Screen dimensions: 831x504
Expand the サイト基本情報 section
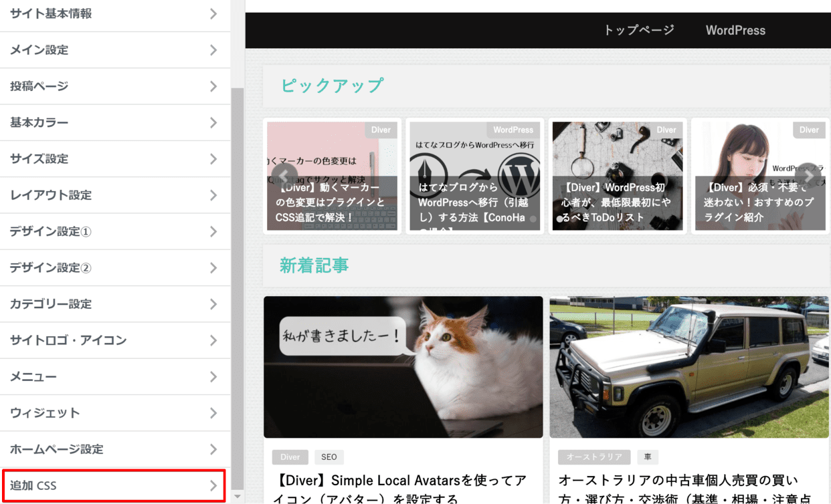114,14
